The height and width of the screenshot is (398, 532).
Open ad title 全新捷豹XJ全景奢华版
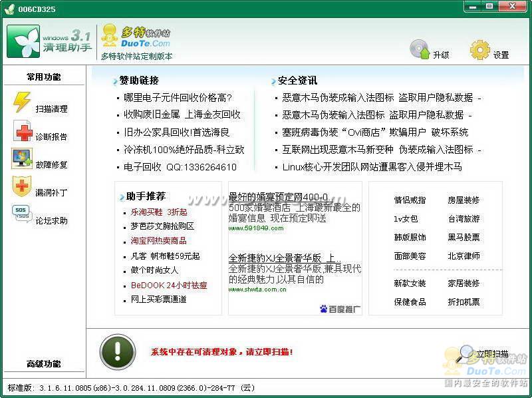(285, 258)
